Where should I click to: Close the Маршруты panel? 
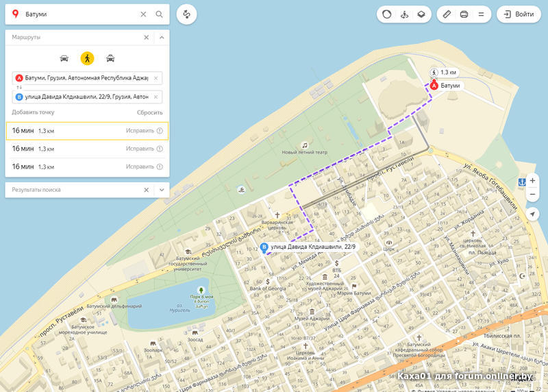tap(147, 38)
